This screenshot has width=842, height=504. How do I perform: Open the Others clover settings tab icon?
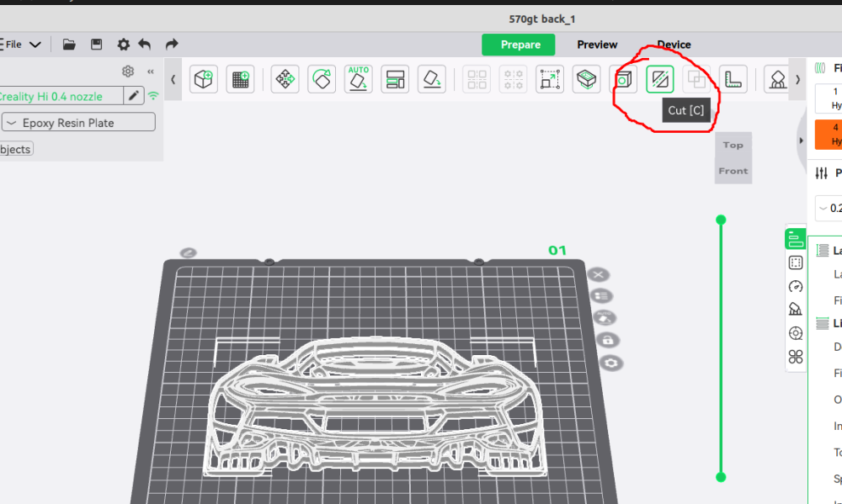tap(796, 357)
